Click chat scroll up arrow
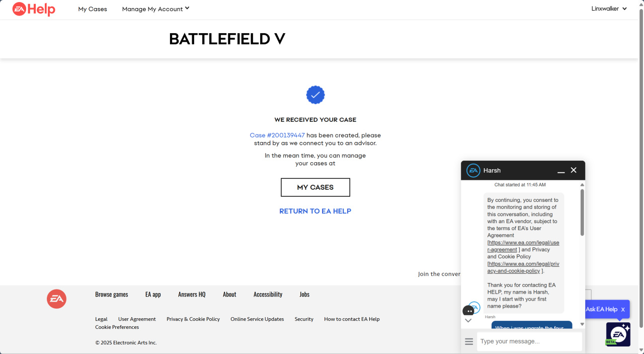 [x=582, y=185]
